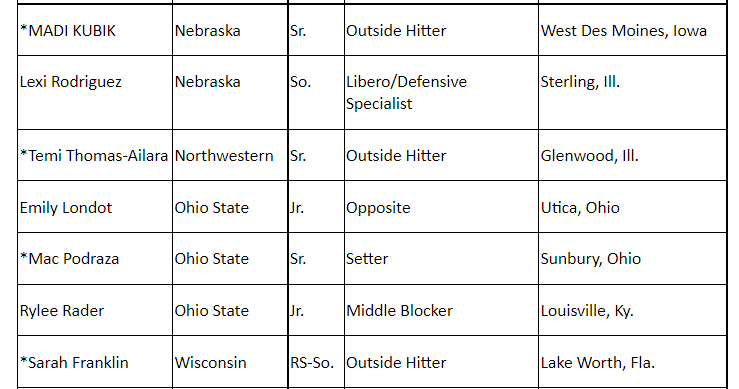Screen dimensions: 739x389
Task: Click the Opposite position cell
Action: point(441,207)
